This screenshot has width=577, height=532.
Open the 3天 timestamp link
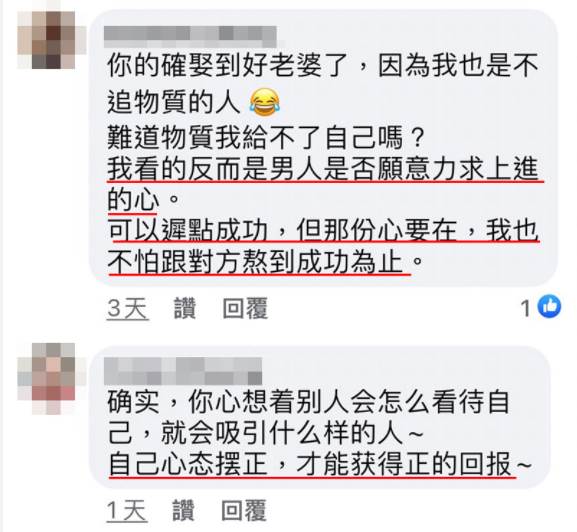pyautogui.click(x=128, y=308)
